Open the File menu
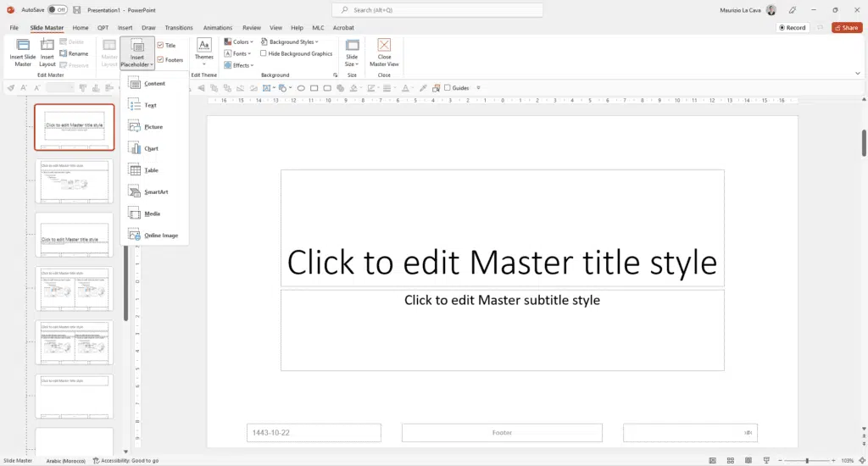The height and width of the screenshot is (466, 868). pos(14,27)
